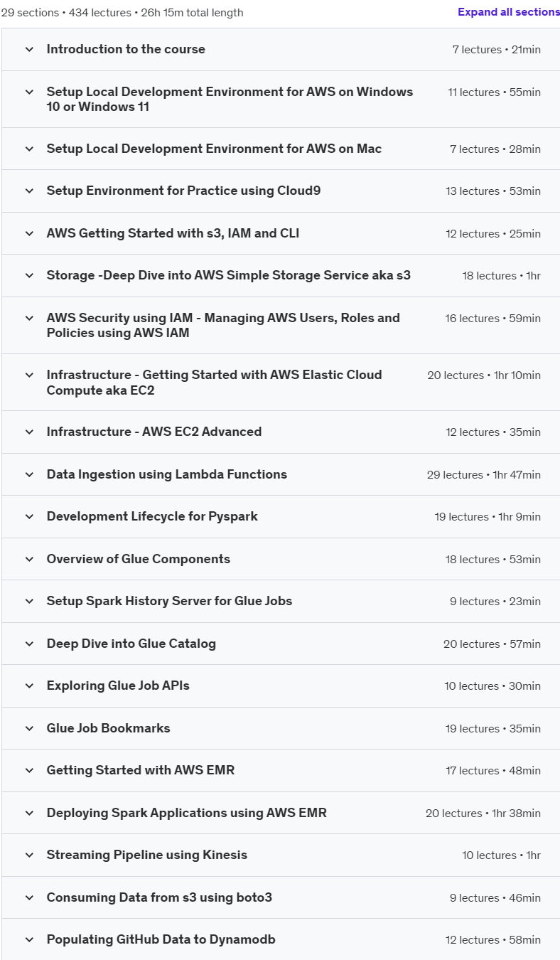The image size is (560, 960).
Task: Click '12 lectures • 58min' duration text
Action: [x=493, y=940]
